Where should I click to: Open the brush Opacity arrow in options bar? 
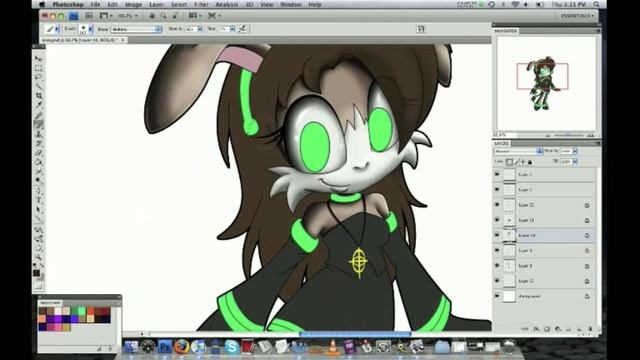pyautogui.click(x=200, y=29)
